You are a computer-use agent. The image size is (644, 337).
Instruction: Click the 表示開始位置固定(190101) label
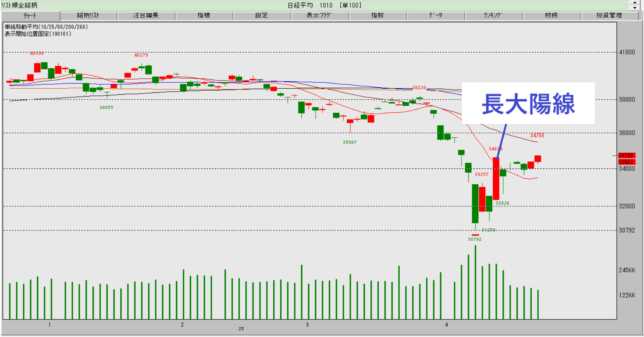pyautogui.click(x=38, y=34)
